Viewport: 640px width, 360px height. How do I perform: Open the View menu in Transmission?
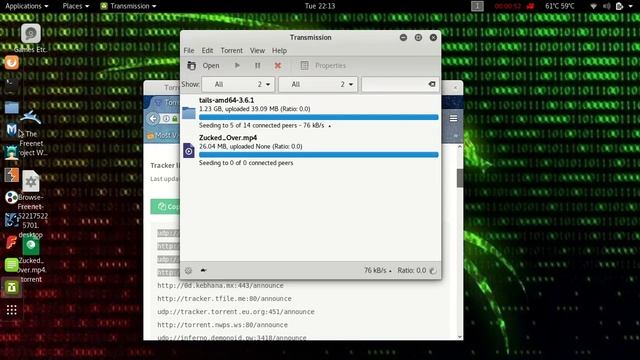coord(257,51)
